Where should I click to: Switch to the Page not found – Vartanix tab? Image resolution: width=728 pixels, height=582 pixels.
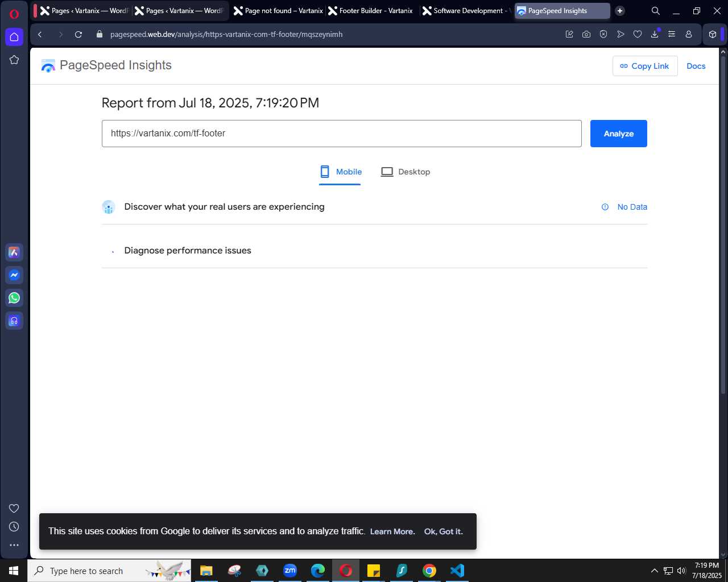click(278, 11)
